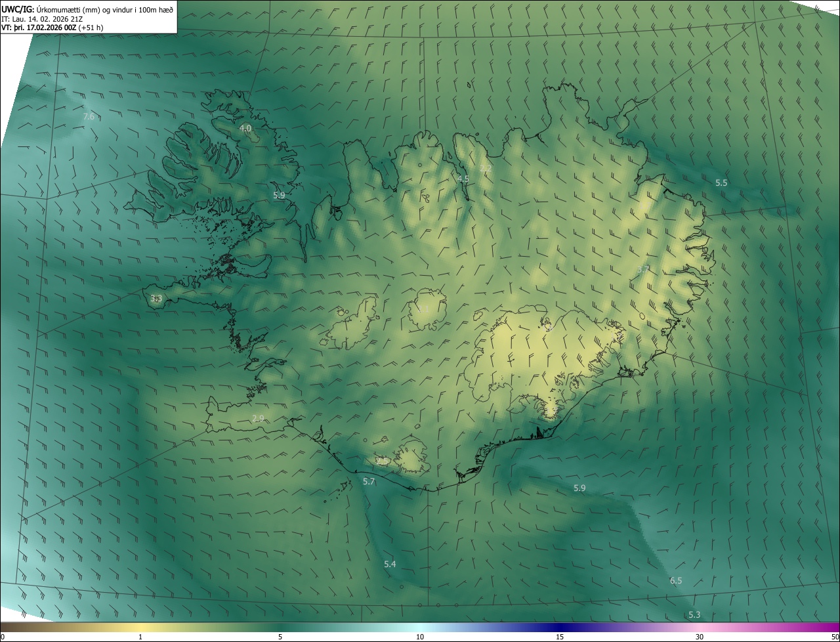Pick the 1 mm mark on the color scale
The height and width of the screenshot is (642, 840).
[x=140, y=637]
